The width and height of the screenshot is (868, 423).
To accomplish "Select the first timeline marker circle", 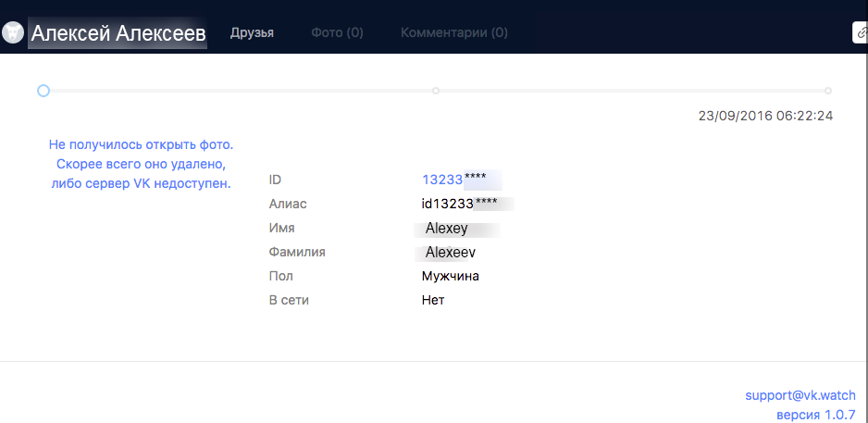I will (43, 91).
